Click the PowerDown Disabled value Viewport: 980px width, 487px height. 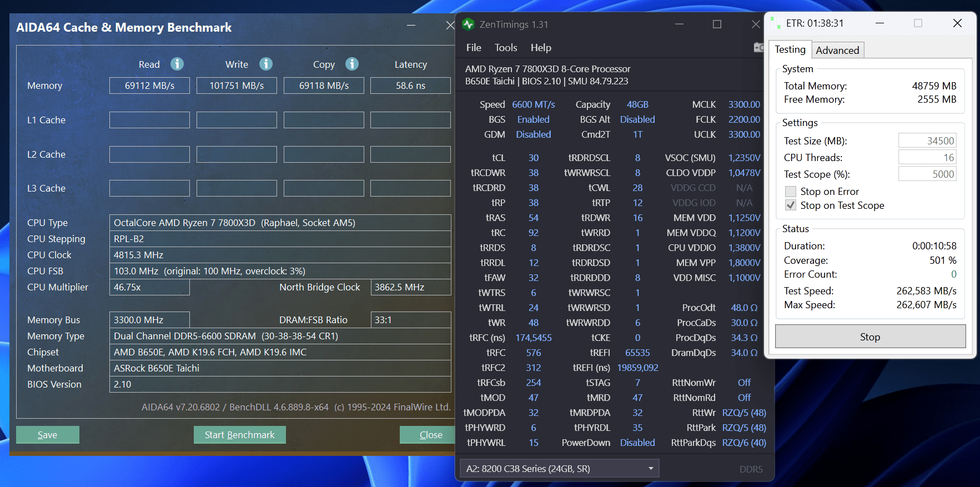tap(637, 443)
